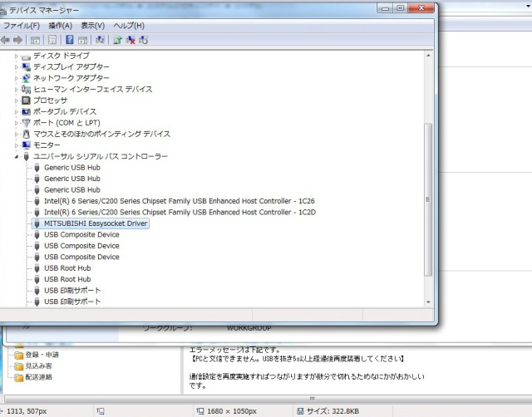
Task: Click the Uninstall device toolbar icon with red X
Action: coord(131,40)
